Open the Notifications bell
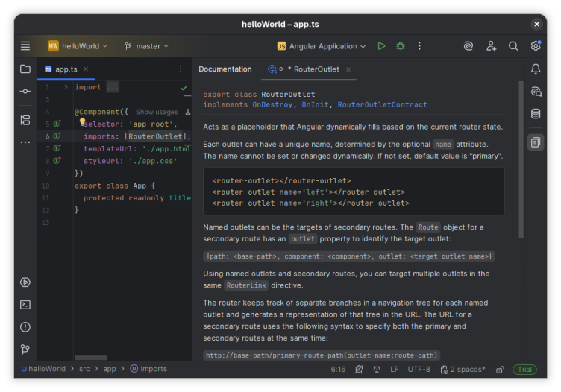561x392 pixels. coord(536,69)
